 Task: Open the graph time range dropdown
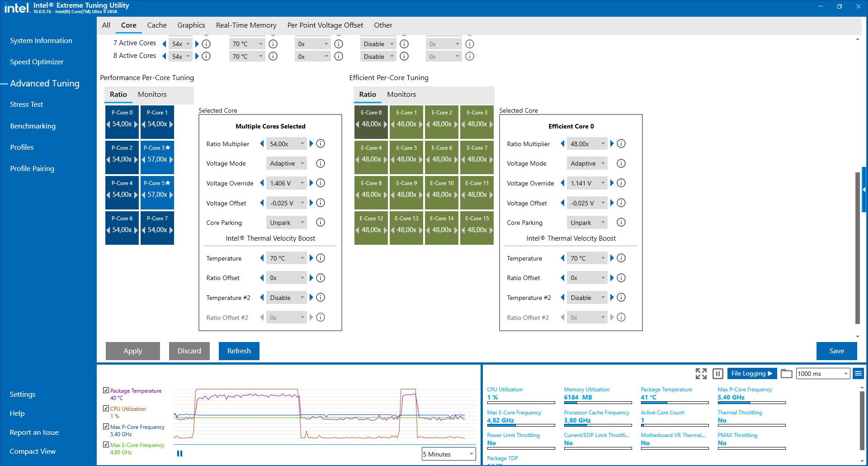449,454
